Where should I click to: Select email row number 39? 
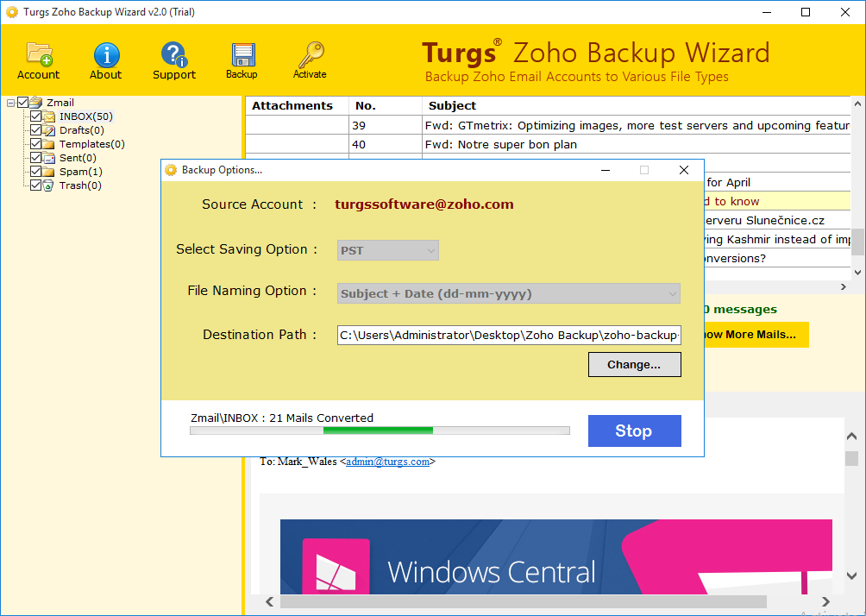[548, 125]
